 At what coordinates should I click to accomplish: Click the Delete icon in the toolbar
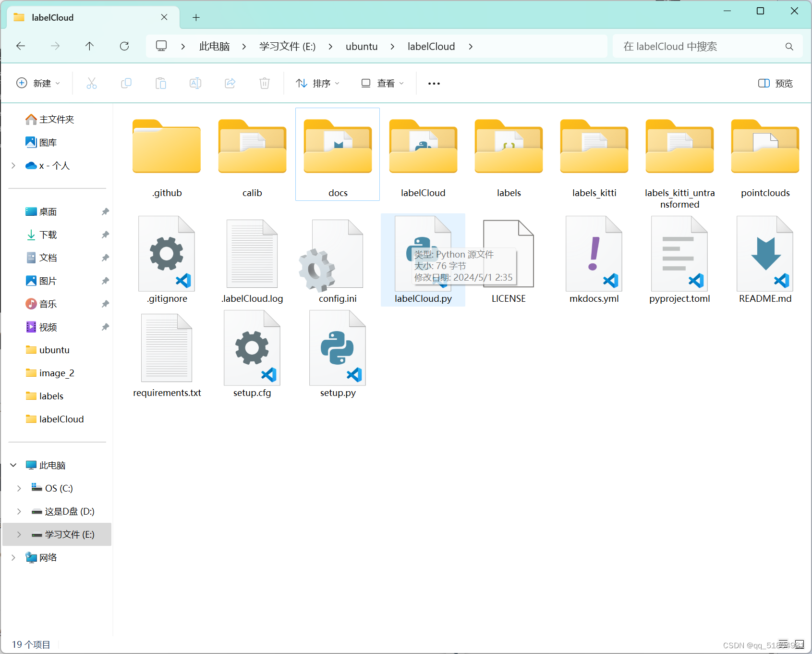pyautogui.click(x=265, y=83)
